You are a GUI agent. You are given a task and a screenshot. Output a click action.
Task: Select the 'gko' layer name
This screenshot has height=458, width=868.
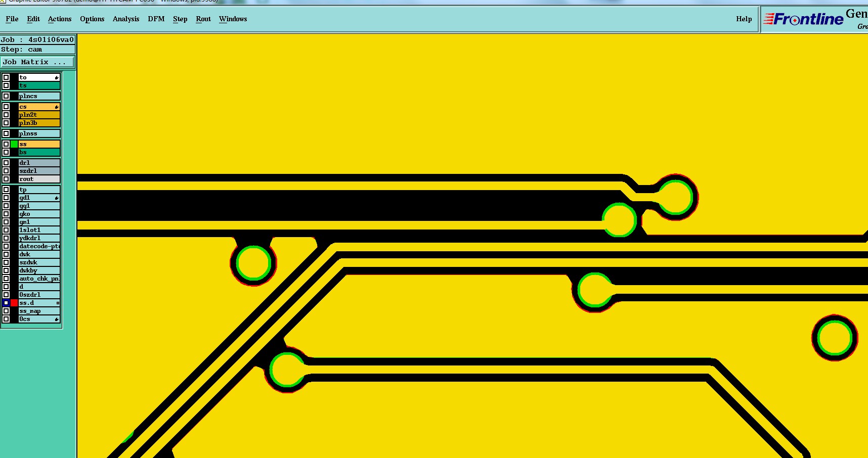39,214
